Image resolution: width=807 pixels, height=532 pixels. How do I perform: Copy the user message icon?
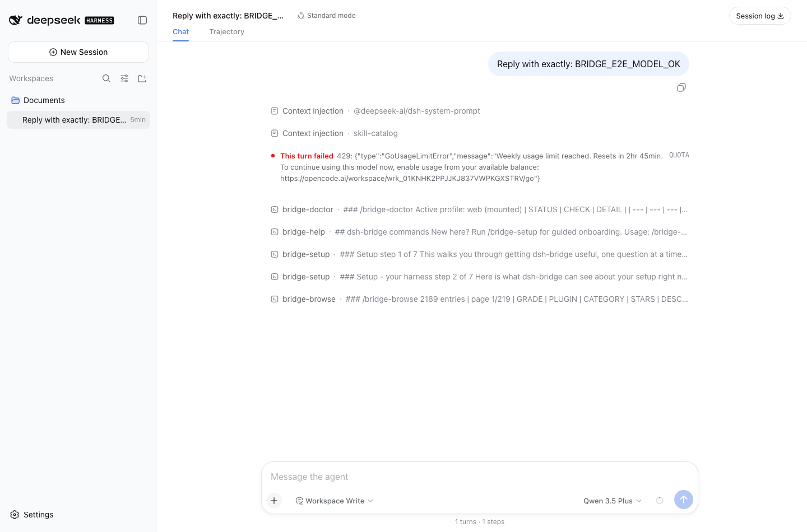[x=681, y=87]
